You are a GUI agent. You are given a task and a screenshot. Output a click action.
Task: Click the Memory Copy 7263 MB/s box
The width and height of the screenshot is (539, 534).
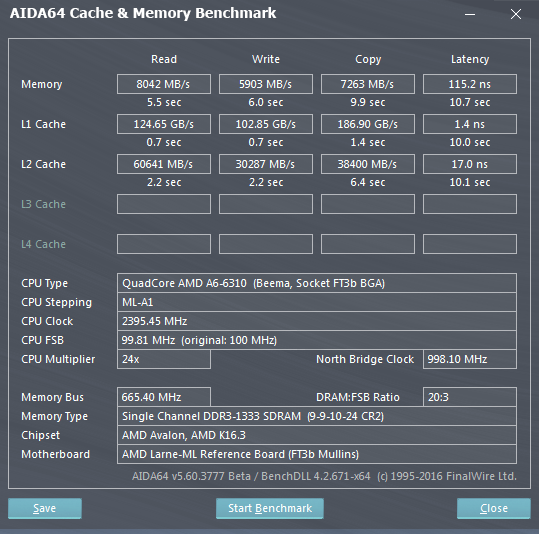(368, 84)
